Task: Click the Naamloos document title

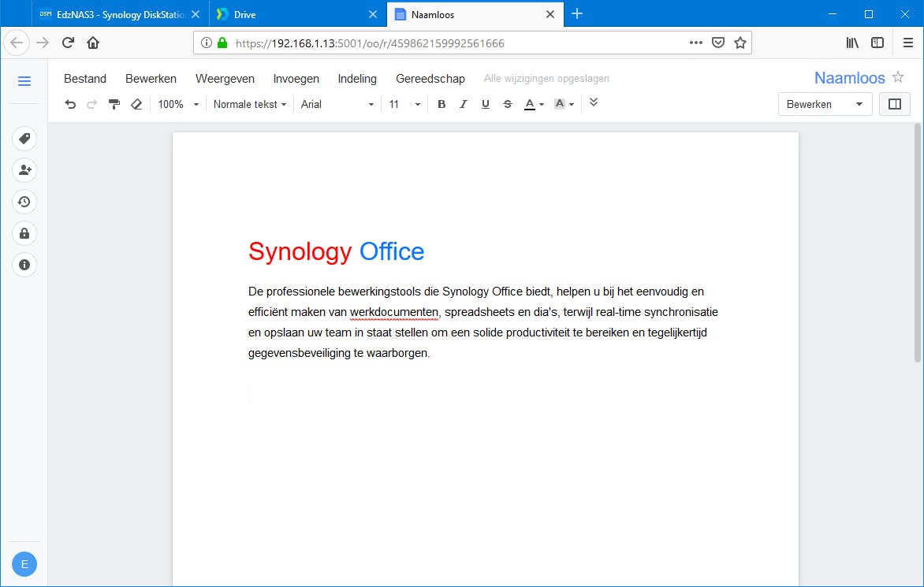Action: [849, 78]
